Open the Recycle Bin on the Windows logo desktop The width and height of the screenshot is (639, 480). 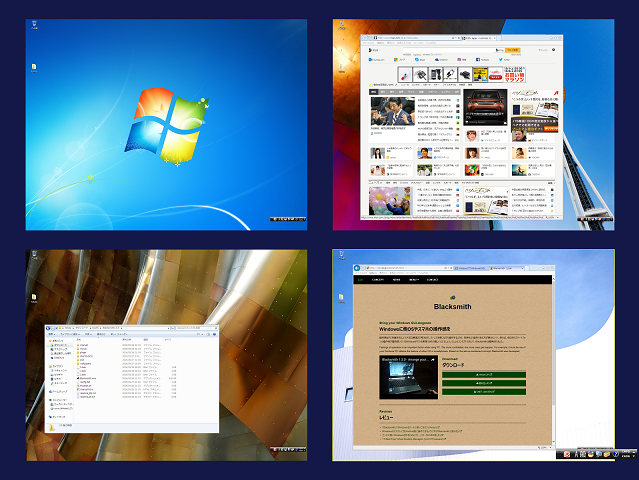(35, 25)
